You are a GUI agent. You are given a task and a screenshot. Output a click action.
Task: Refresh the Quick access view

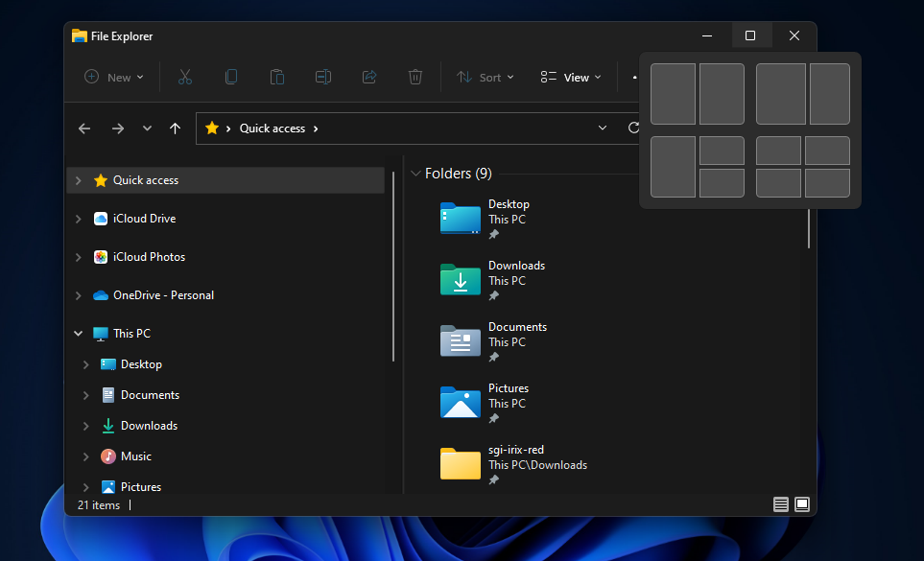tap(633, 128)
